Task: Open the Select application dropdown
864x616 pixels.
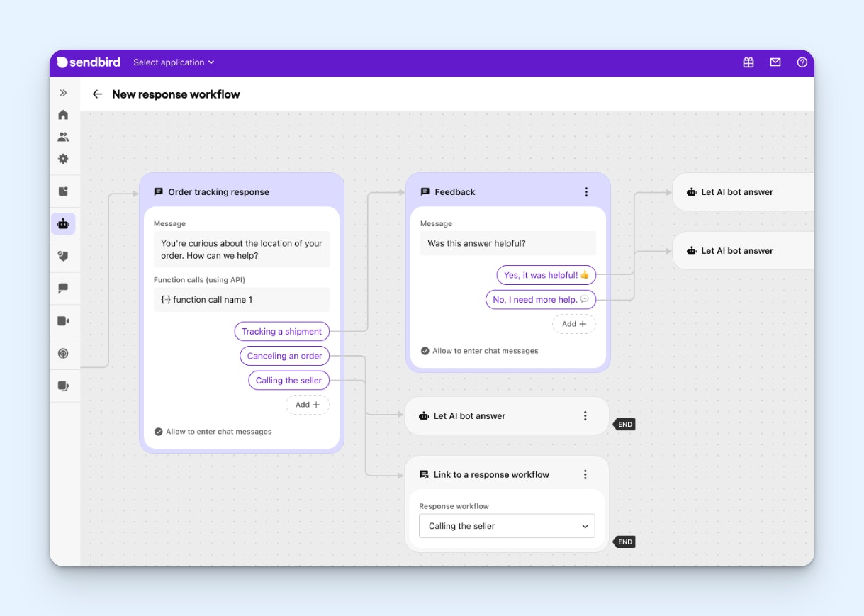Action: coord(174,62)
